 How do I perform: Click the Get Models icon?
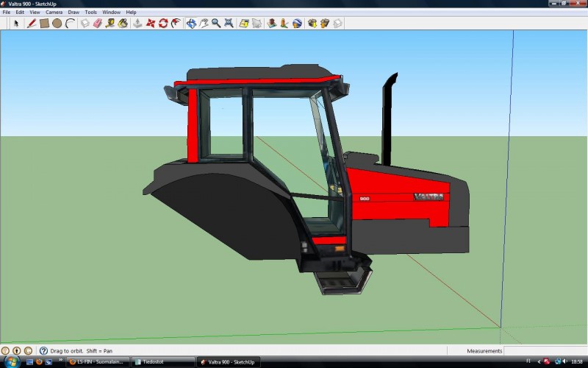[312, 24]
